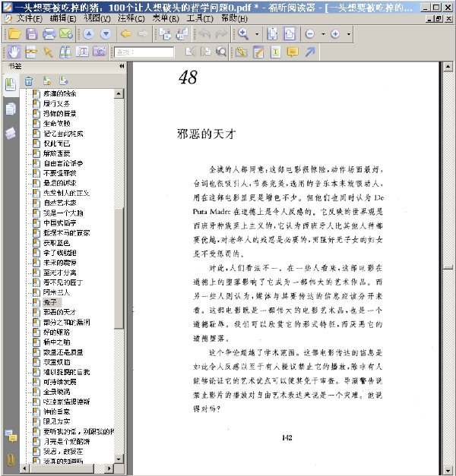The image size is (456, 476).
Task: Click the yellow previous view back arrow
Action: tap(126, 33)
